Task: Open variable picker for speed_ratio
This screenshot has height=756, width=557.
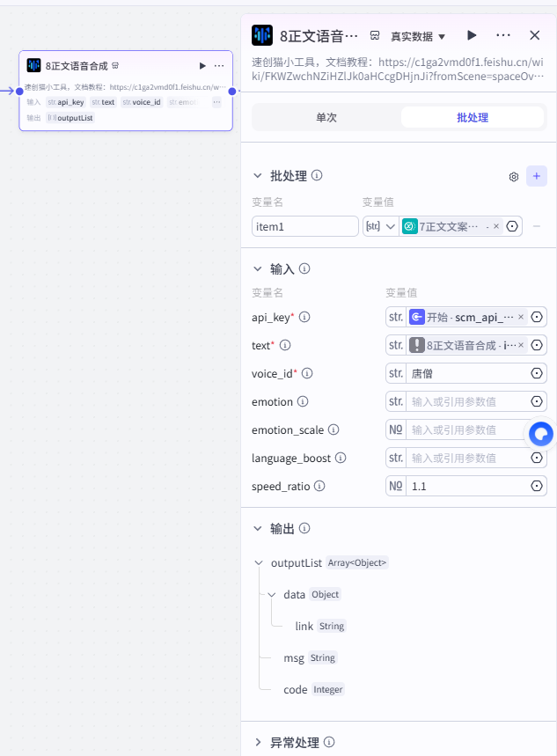Action: point(537,486)
